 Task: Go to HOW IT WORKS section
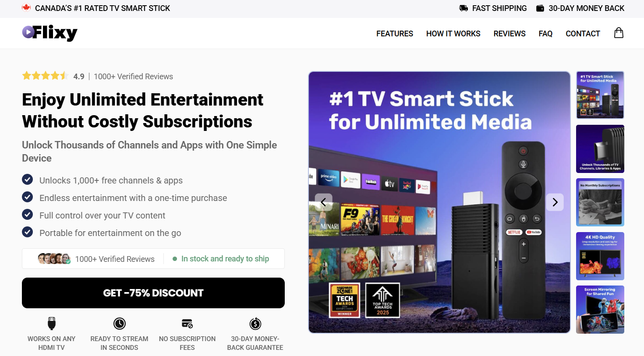453,34
